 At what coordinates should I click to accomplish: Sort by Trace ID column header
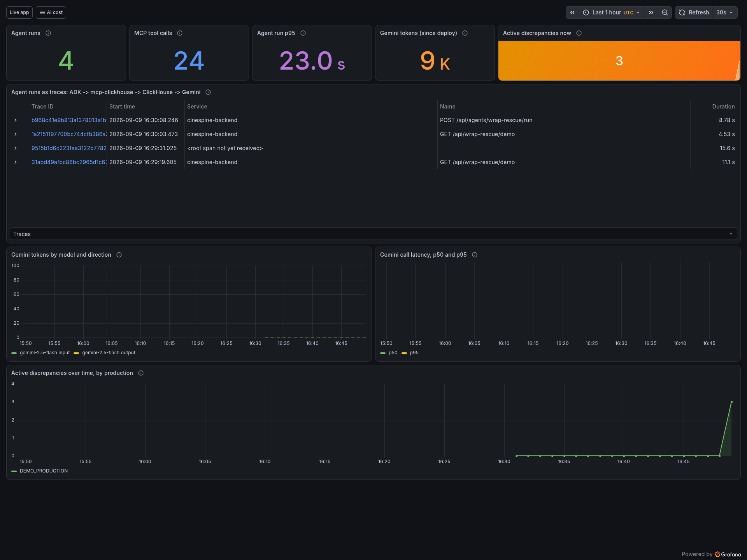tap(42, 107)
